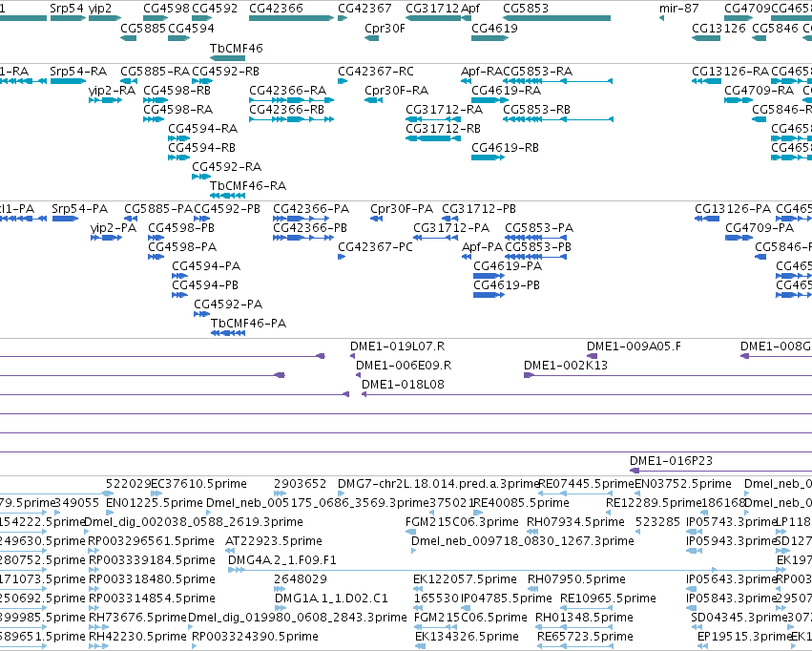Select the CG4598-RA transcript label

[x=177, y=110]
